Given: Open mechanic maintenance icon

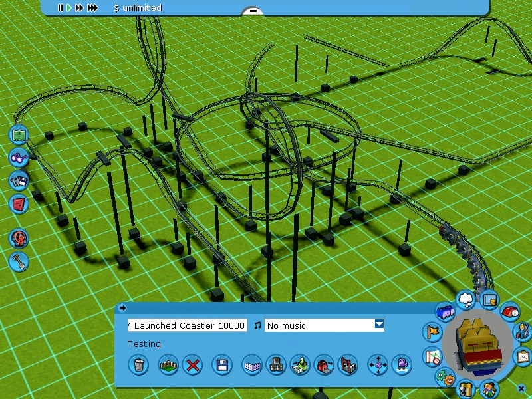Looking at the screenshot, I should (523, 331).
